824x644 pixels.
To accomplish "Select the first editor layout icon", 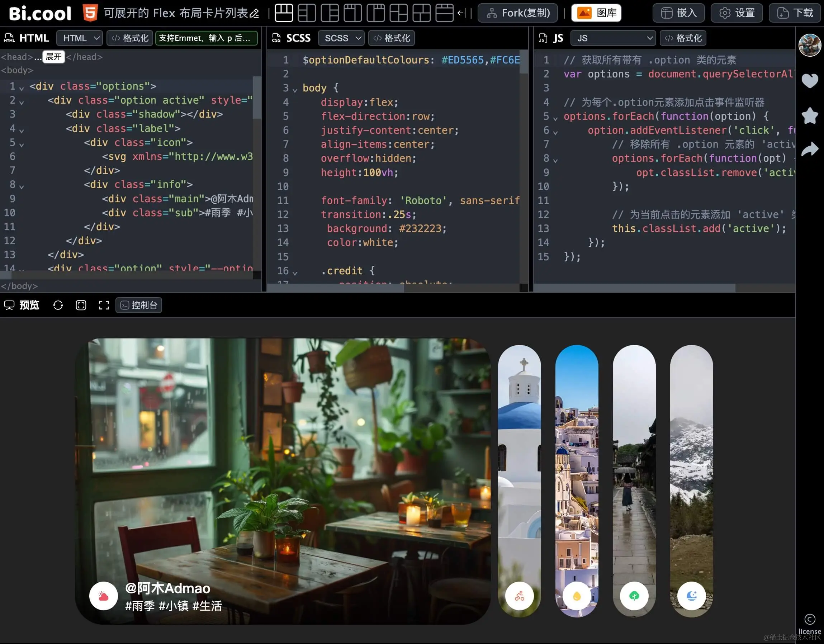I will pos(284,13).
